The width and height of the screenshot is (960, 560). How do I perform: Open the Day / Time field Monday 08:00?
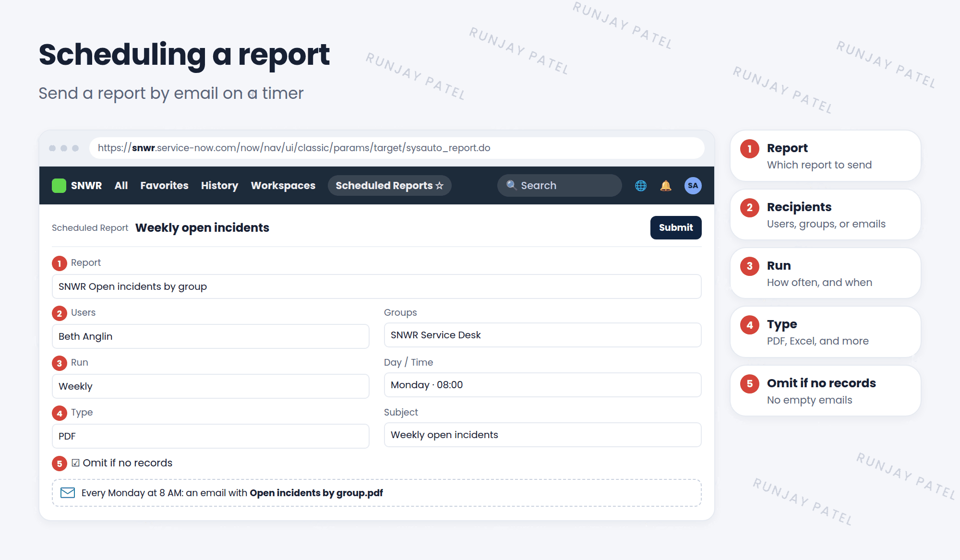tap(542, 385)
